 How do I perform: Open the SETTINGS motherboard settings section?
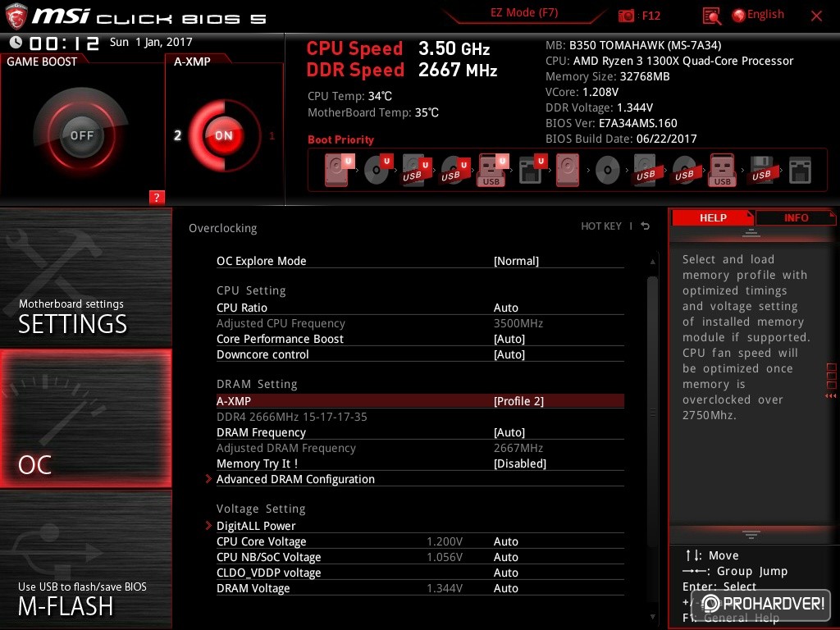[x=85, y=277]
